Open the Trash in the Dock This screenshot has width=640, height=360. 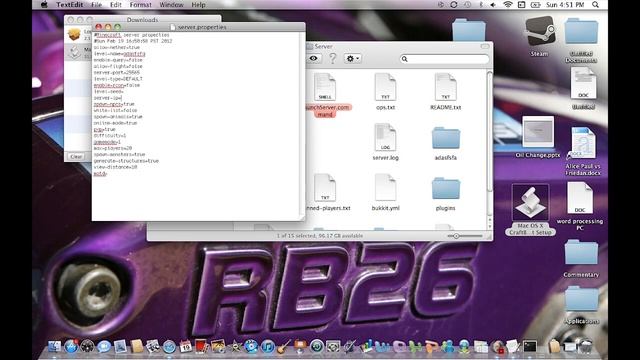click(x=585, y=347)
